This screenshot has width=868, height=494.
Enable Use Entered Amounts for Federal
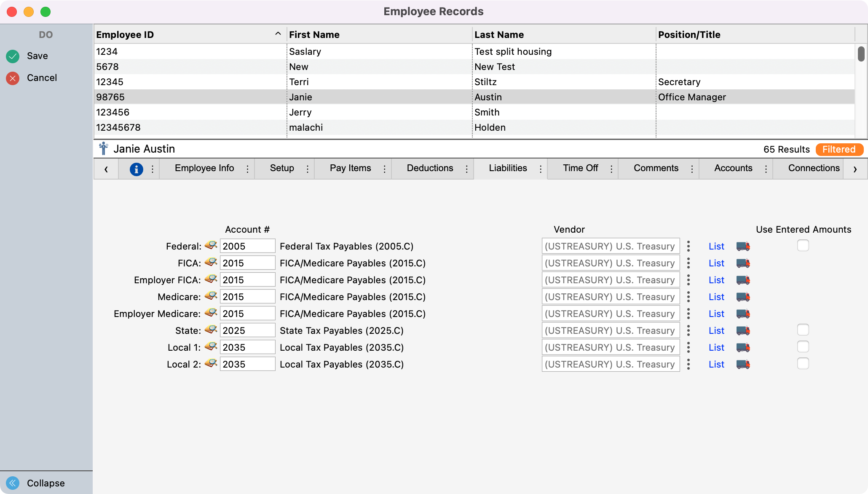803,246
